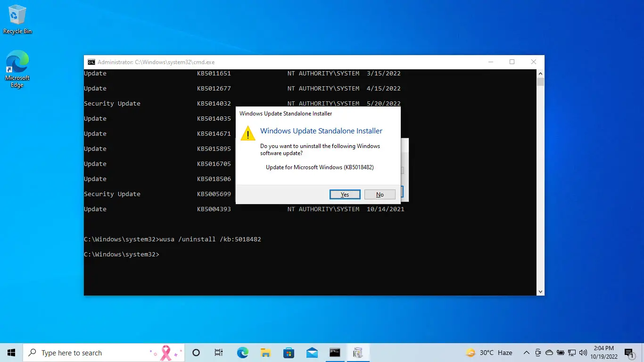Click the last C:\Windows\system32> prompt line
Image resolution: width=644 pixels, height=362 pixels.
click(122, 255)
